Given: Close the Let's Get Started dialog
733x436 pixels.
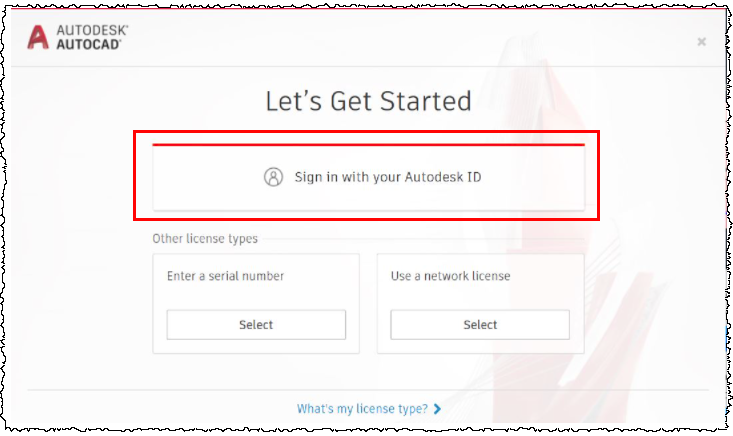Looking at the screenshot, I should pos(701,41).
